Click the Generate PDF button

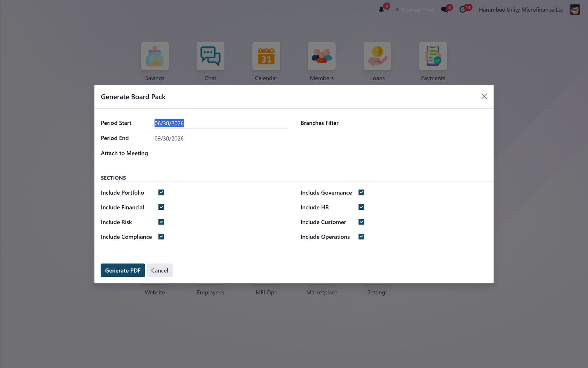pyautogui.click(x=123, y=270)
